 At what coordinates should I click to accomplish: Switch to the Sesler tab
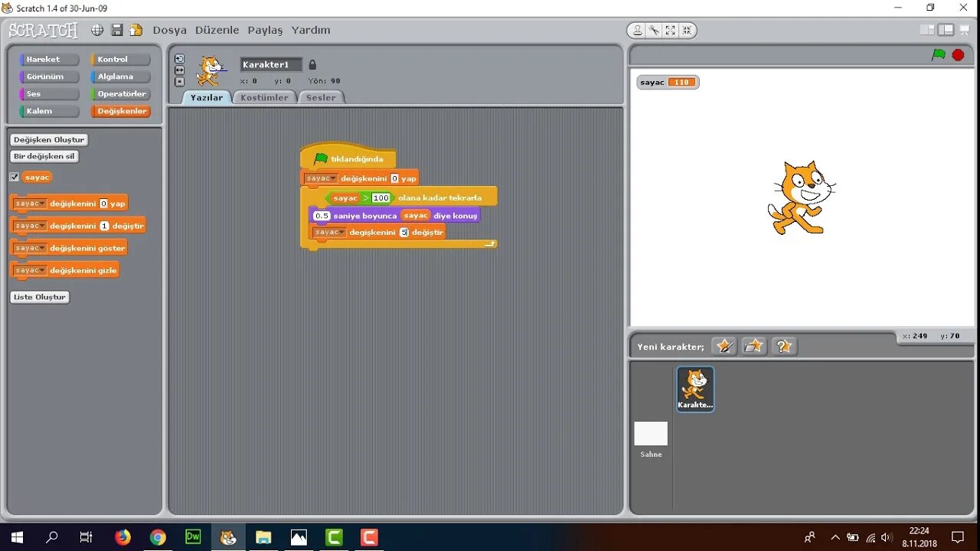tap(321, 97)
